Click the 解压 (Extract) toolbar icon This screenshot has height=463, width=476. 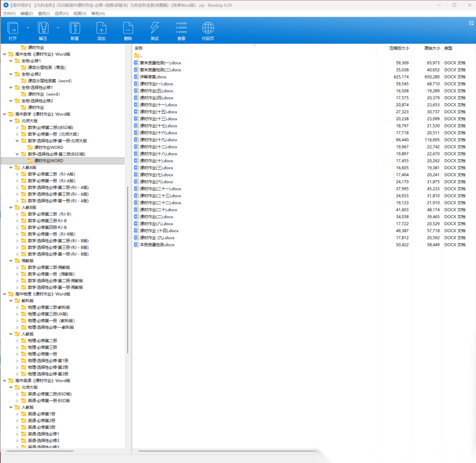pos(43,29)
